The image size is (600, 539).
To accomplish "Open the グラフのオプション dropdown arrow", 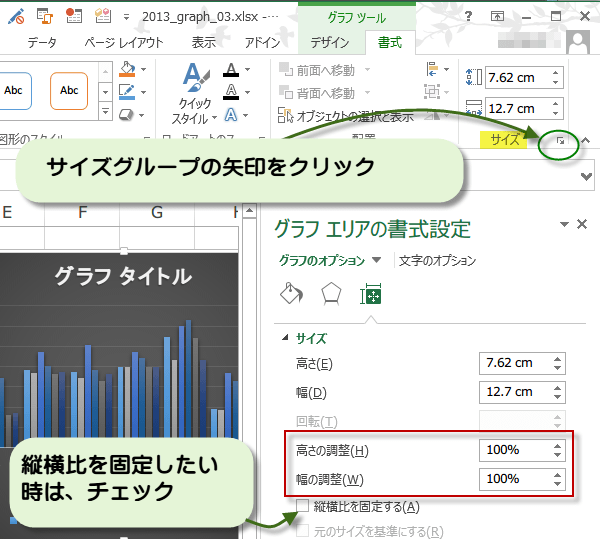I will point(376,260).
